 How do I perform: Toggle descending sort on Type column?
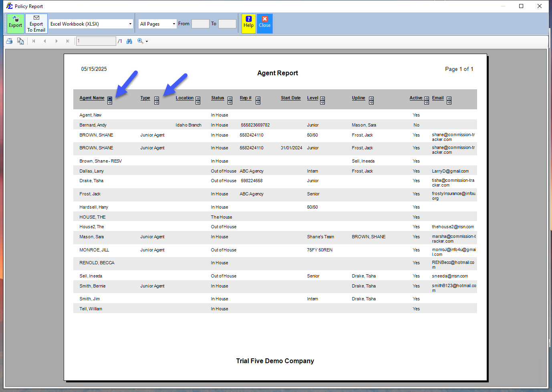[156, 103]
